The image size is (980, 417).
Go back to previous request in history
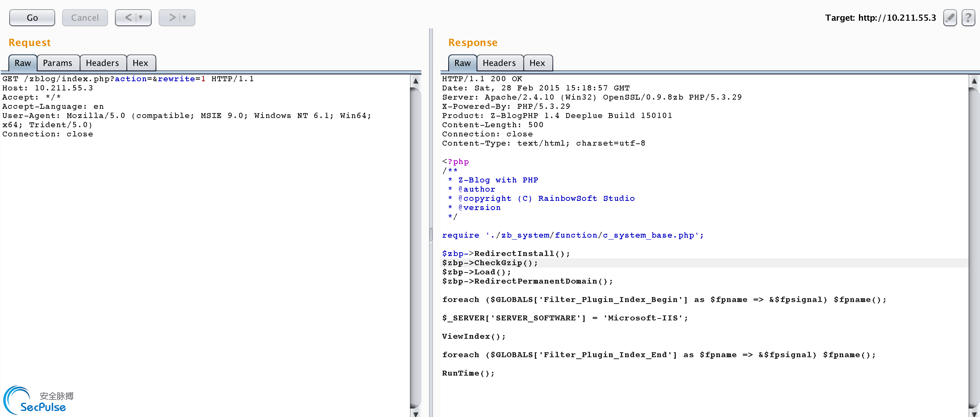point(128,18)
